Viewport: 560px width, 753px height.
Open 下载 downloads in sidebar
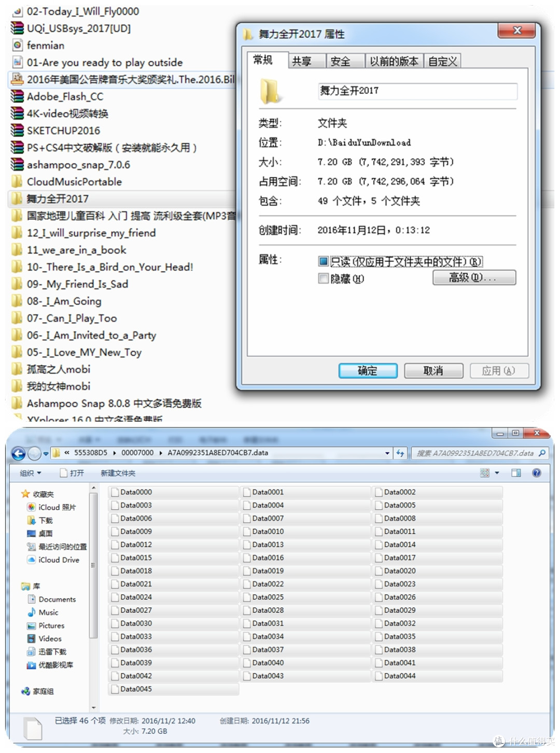[40, 520]
